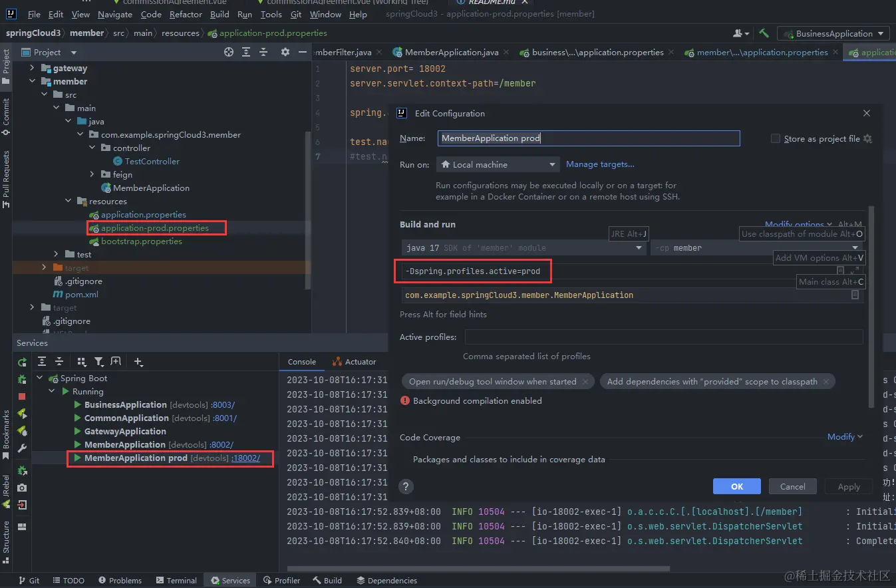
Task: Remove the 'Open run/debug tool window when started' chip
Action: coord(585,382)
